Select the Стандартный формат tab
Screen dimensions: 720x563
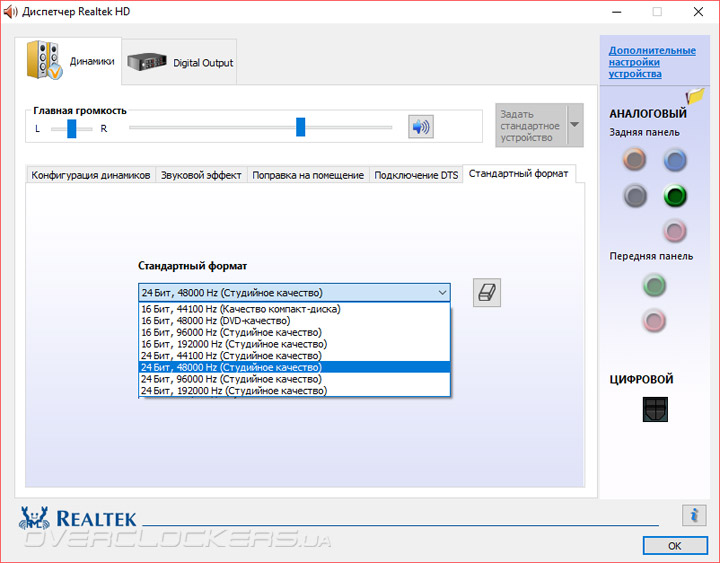(x=518, y=174)
